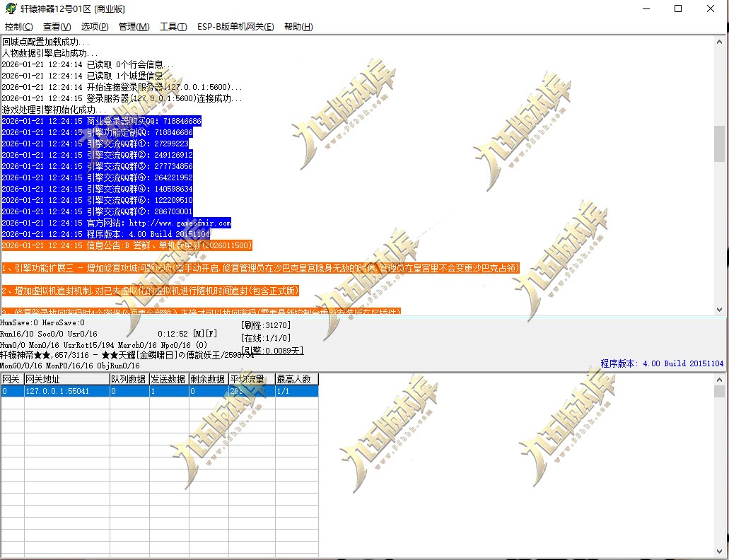This screenshot has height=560, width=729.
Task: Open the ESP-B版单机网关(E) menu
Action: click(235, 27)
